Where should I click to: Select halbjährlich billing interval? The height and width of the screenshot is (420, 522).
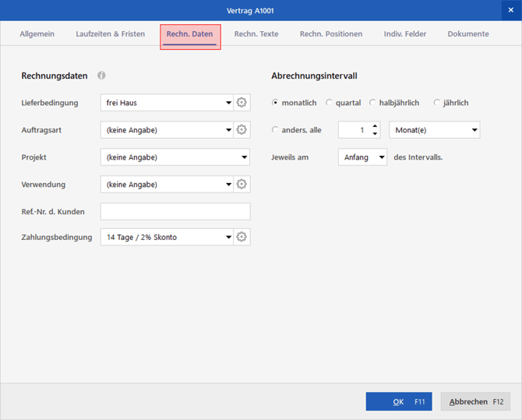[x=373, y=103]
